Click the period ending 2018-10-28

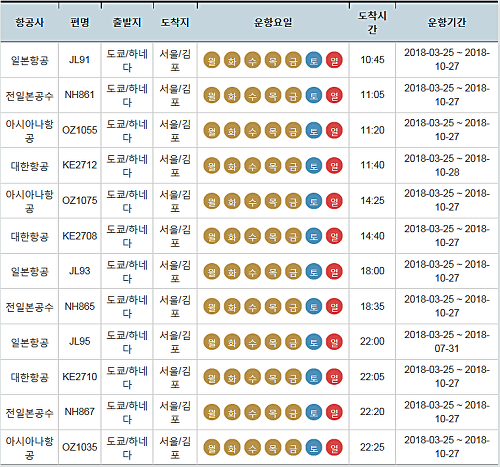pos(447,165)
